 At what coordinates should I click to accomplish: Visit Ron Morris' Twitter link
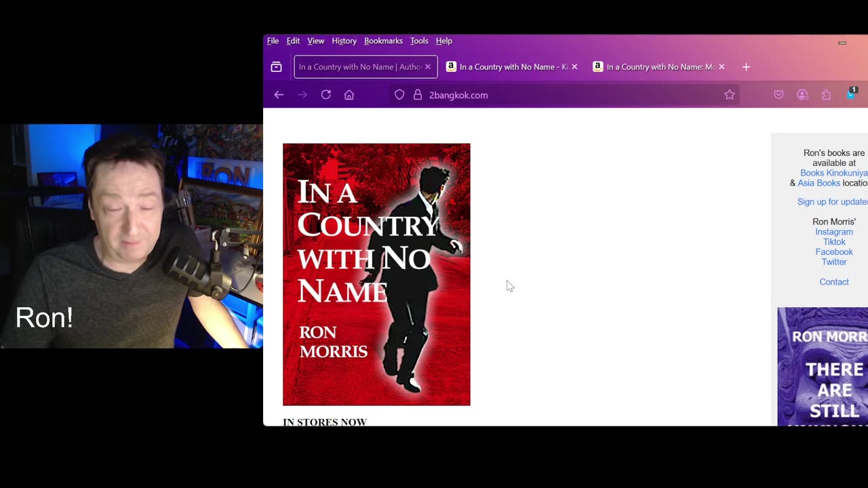click(834, 262)
